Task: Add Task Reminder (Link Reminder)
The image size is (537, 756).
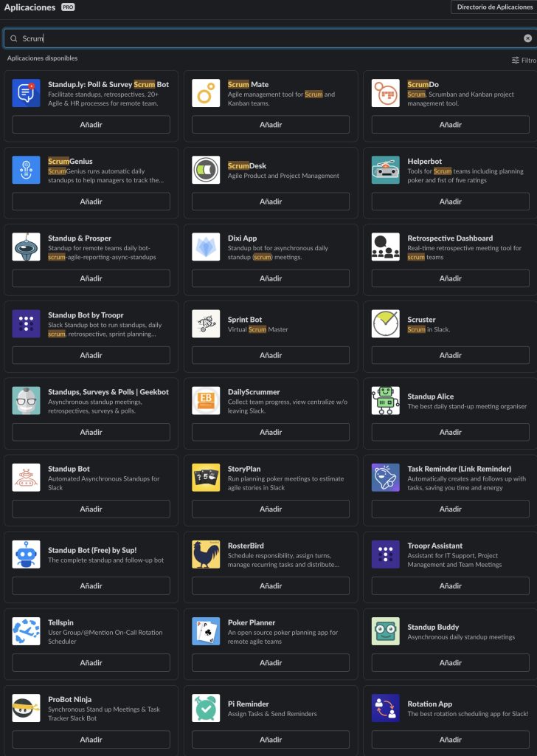Action: pyautogui.click(x=450, y=509)
